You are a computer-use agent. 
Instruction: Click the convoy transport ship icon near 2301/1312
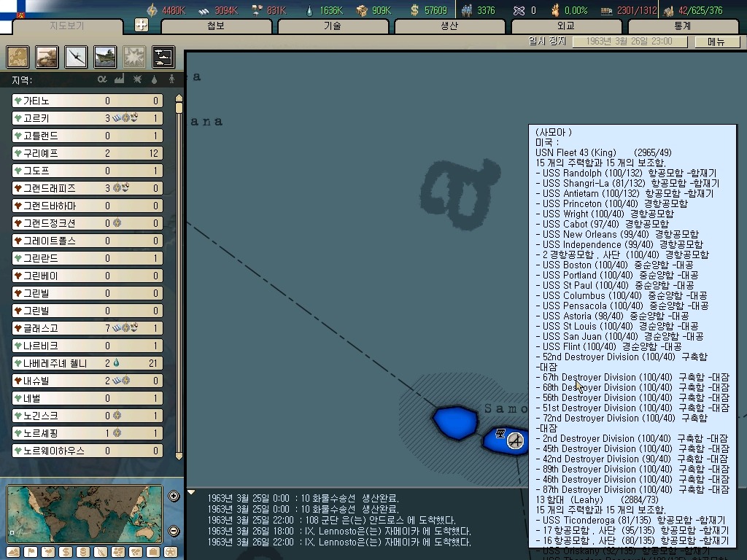tap(606, 11)
